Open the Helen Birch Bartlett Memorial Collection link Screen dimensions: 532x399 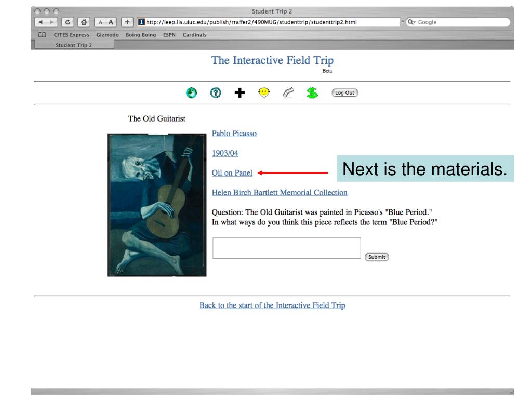pos(280,192)
